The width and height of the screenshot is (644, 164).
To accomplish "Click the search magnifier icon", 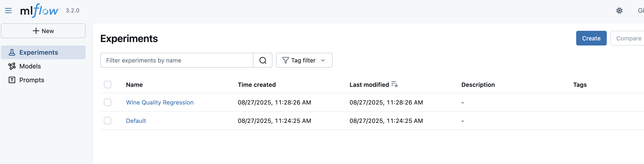I will [x=262, y=60].
